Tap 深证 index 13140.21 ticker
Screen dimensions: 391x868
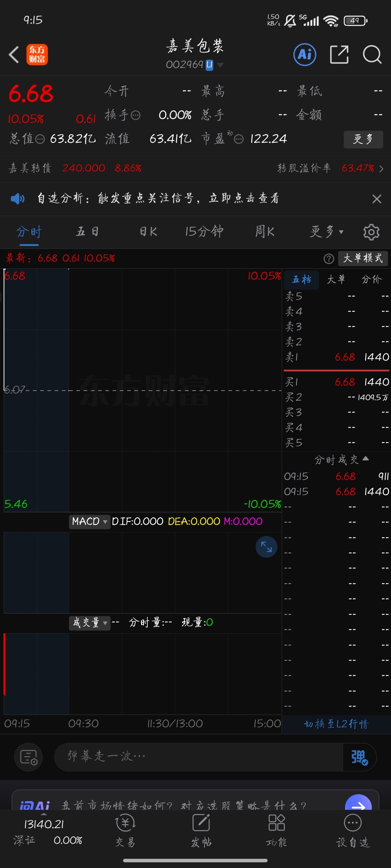(47, 832)
